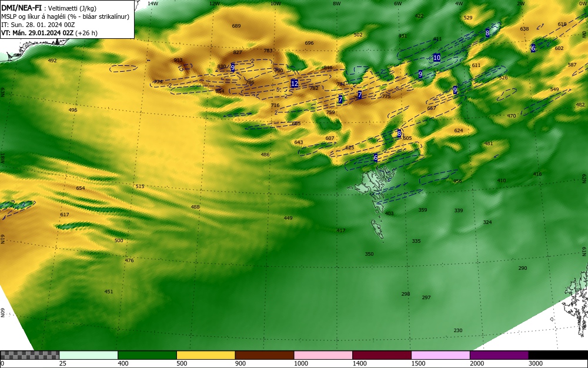This screenshot has height=368, width=588.
Task: Select the '638' map value
Action: 524,29
